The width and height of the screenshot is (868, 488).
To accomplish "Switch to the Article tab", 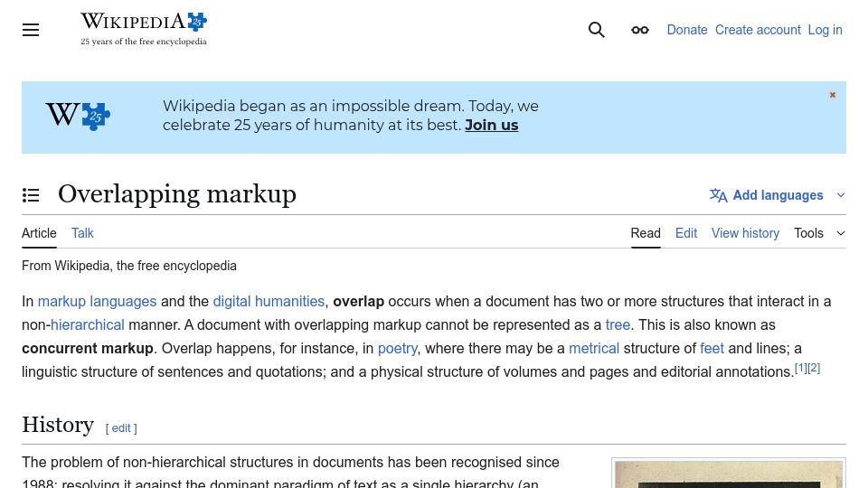I will (39, 233).
